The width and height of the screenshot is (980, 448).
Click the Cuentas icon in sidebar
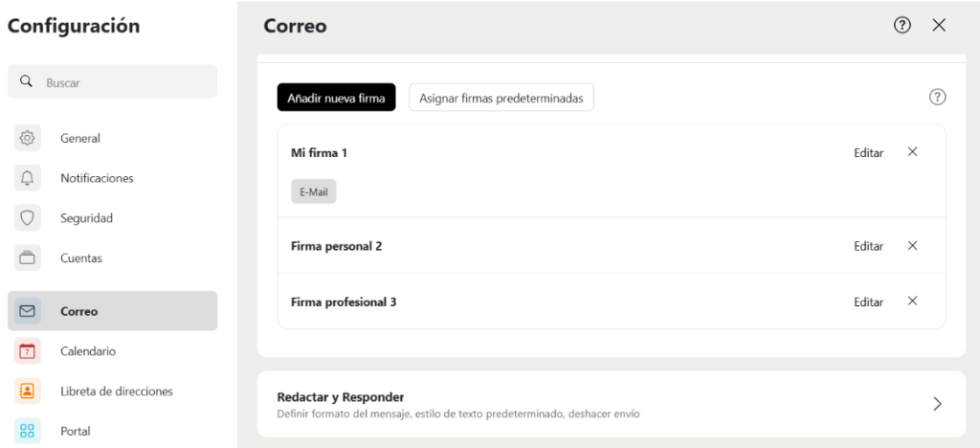(27, 258)
